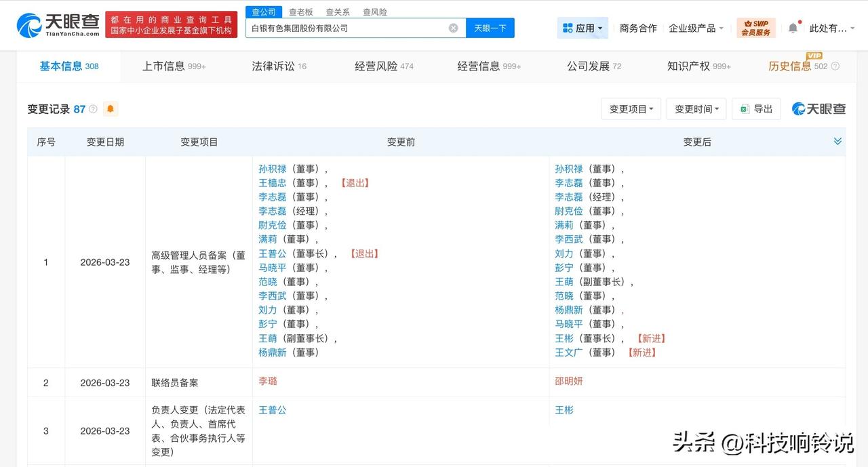
Task: Open 杨鼎新 in the 变更前 column
Action: (273, 352)
